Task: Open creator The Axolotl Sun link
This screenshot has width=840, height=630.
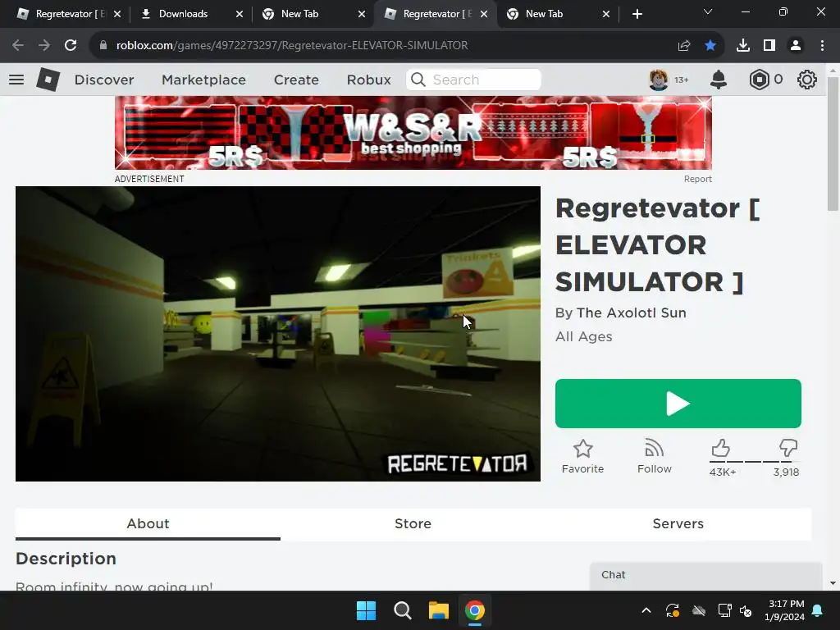Action: coord(631,313)
